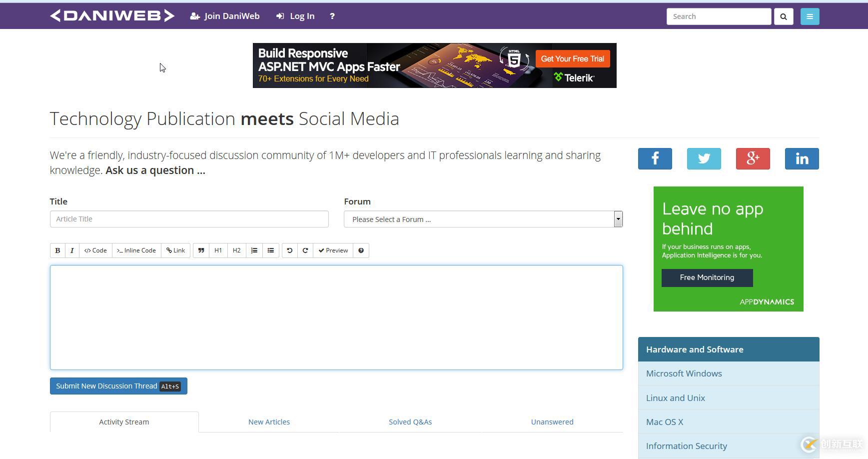Open the Linux and Unix link
868x459 pixels.
(675, 398)
